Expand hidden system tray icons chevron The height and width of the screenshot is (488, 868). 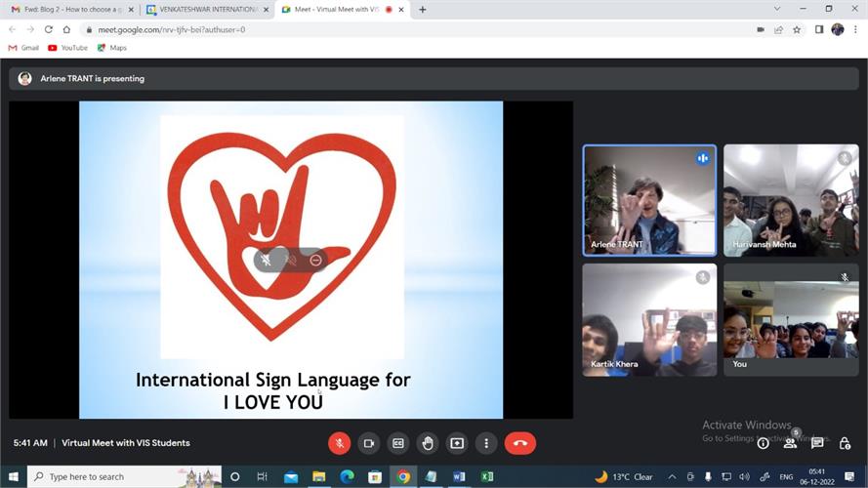pyautogui.click(x=673, y=476)
